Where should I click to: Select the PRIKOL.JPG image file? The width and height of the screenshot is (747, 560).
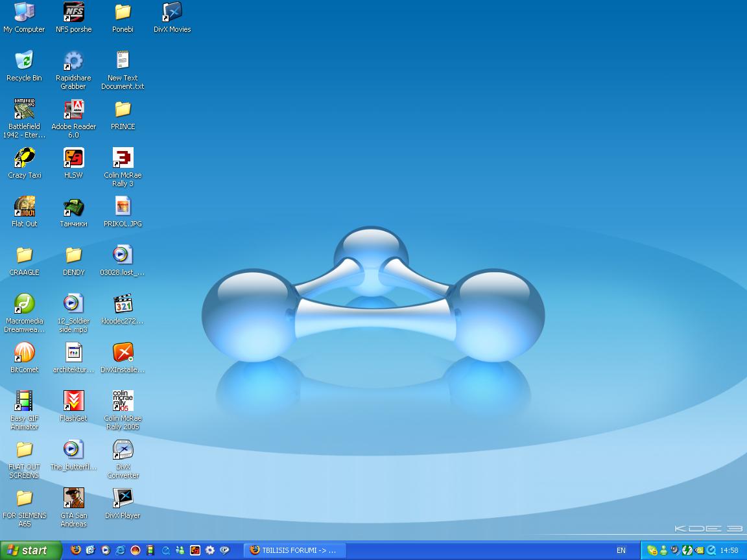(123, 211)
